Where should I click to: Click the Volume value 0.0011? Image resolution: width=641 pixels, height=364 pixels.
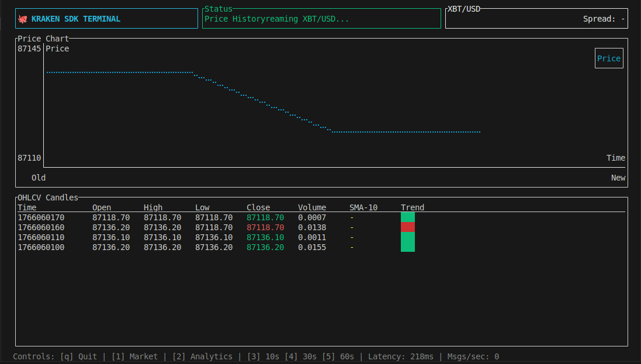point(312,237)
